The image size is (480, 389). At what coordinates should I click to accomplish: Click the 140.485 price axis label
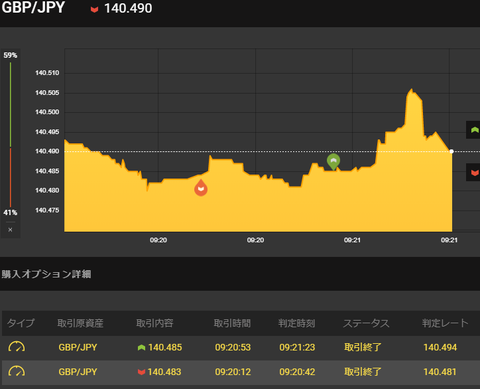(47, 171)
